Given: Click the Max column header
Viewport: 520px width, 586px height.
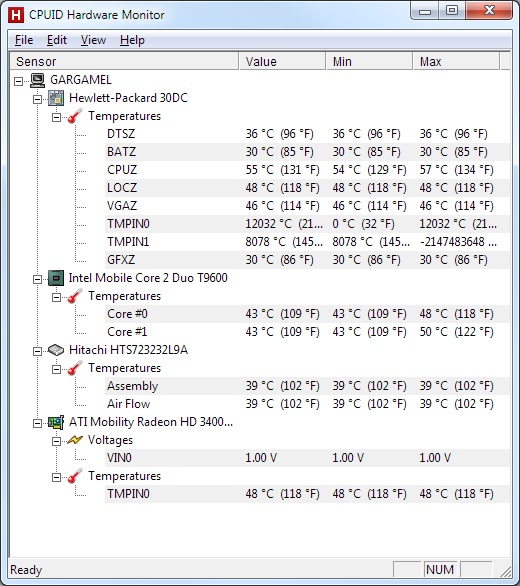Looking at the screenshot, I should pyautogui.click(x=456, y=61).
